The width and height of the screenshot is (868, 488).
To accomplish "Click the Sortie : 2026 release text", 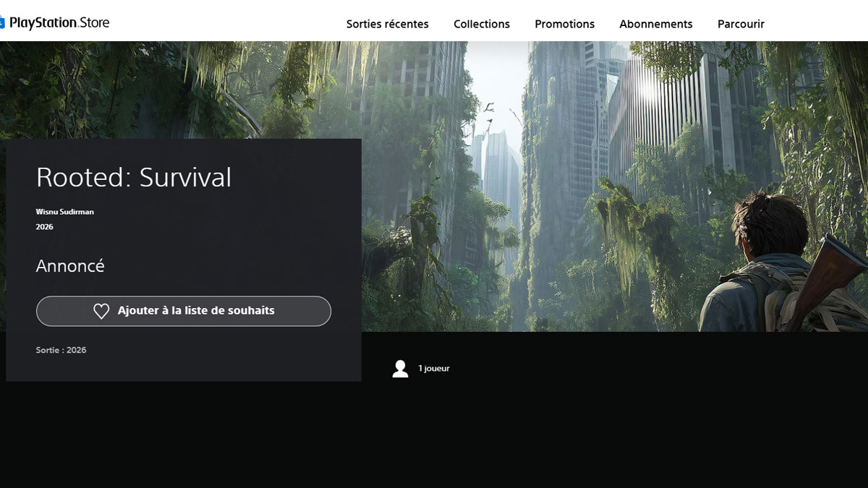I will (x=61, y=350).
